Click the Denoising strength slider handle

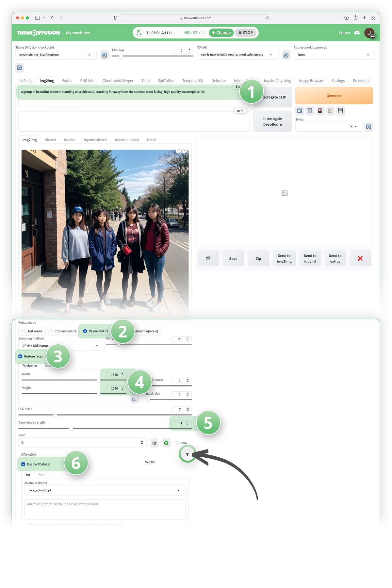point(71,429)
